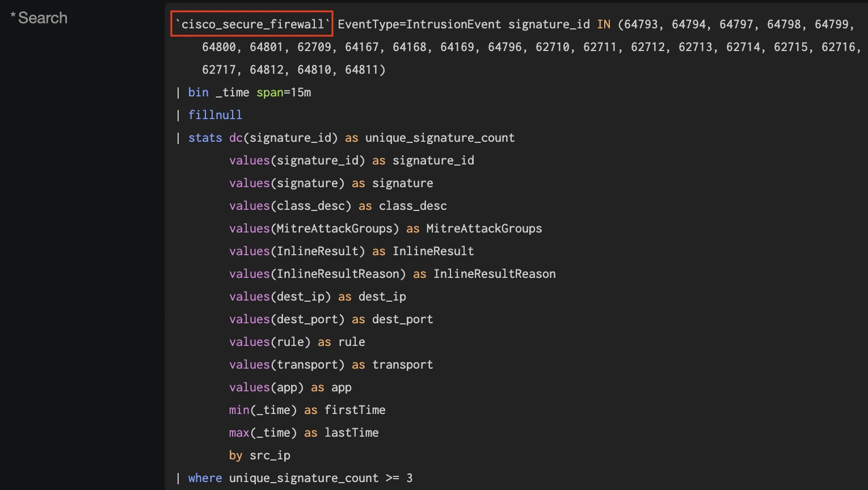
Task: Click the values(dest_port) function
Action: pyautogui.click(x=286, y=319)
